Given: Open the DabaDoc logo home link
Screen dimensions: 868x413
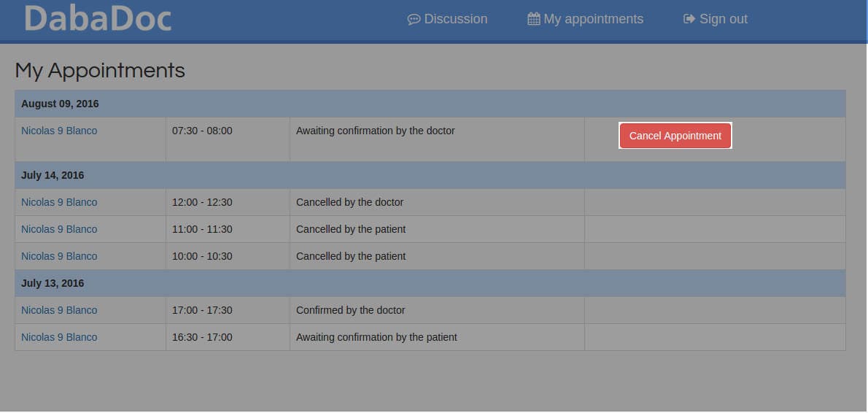Looking at the screenshot, I should coord(98,19).
